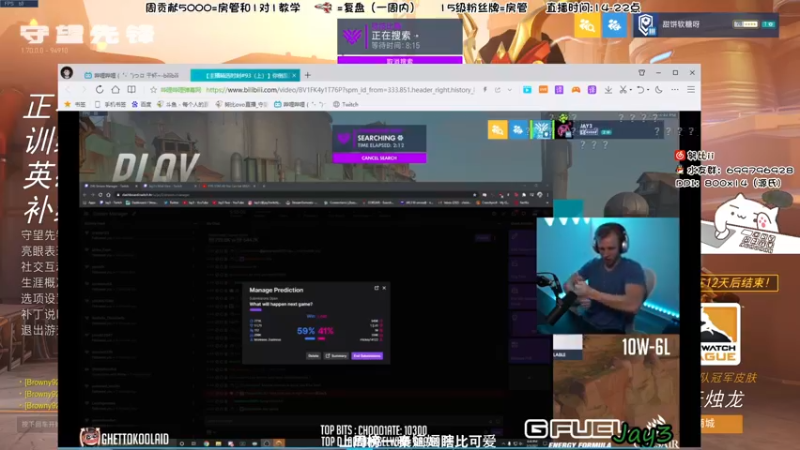Bookmark this page with the star
The width and height of the screenshot is (800, 450).
tap(153, 90)
